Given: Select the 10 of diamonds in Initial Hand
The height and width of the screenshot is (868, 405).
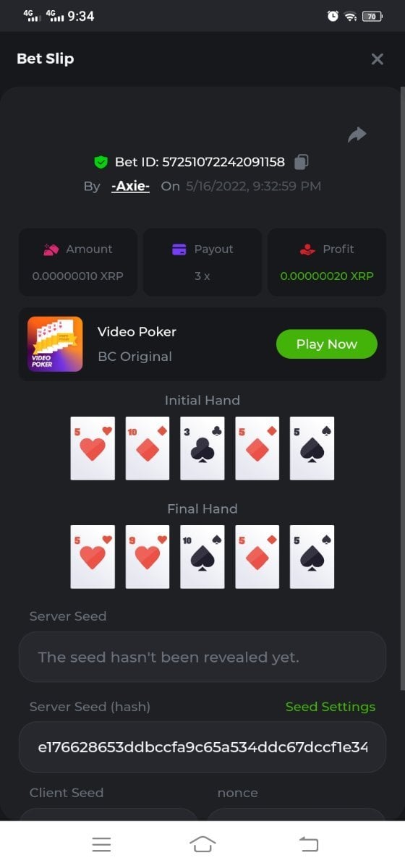Looking at the screenshot, I should 148,448.
